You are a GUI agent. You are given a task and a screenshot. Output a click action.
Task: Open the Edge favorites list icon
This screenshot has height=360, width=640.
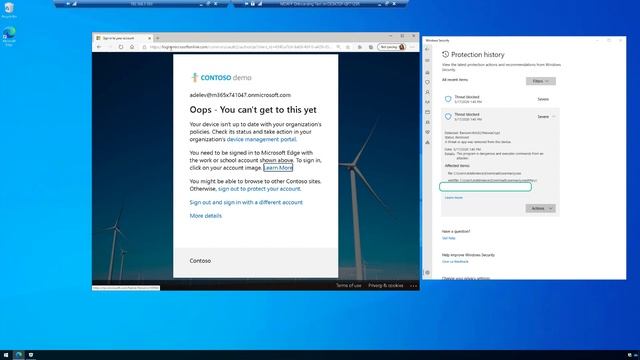[360, 47]
